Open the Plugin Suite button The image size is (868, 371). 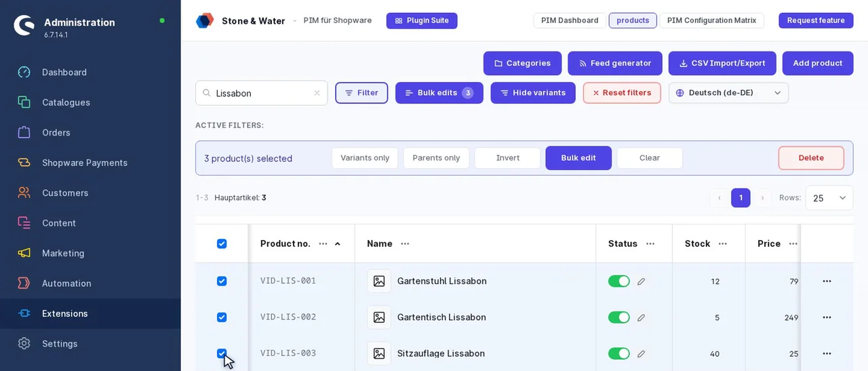point(422,20)
